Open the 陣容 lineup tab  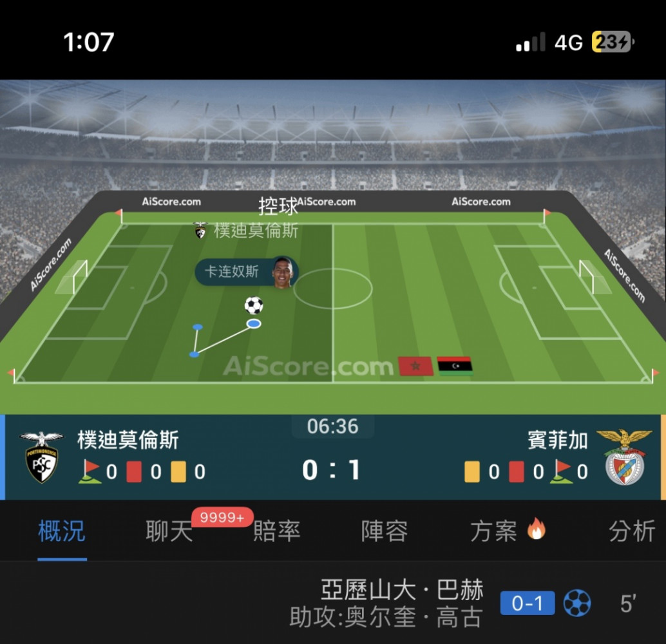pos(385,531)
